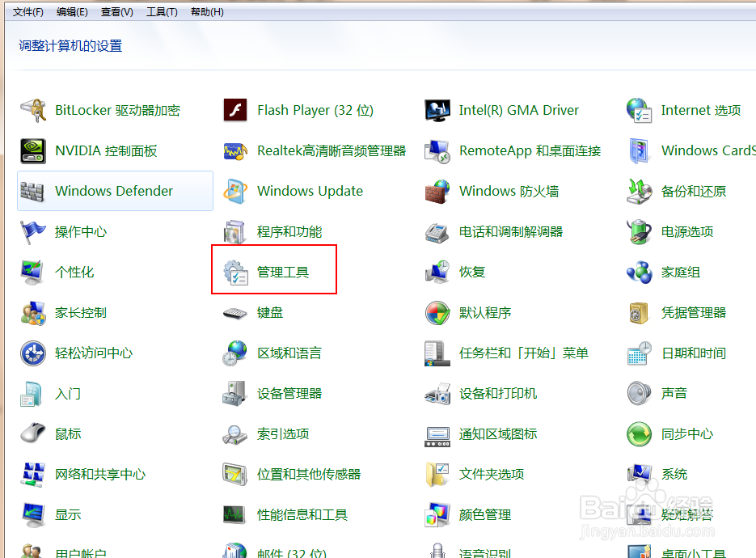The width and height of the screenshot is (756, 558).
Task: Click the 系统 computer icon
Action: pyautogui.click(x=640, y=475)
